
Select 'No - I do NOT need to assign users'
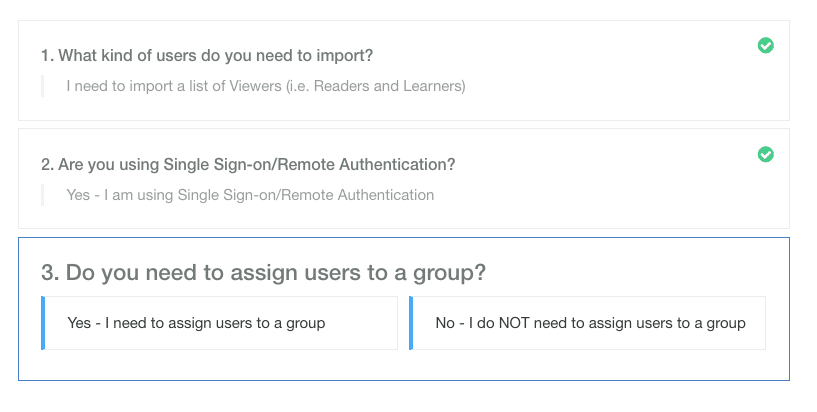coord(587,323)
